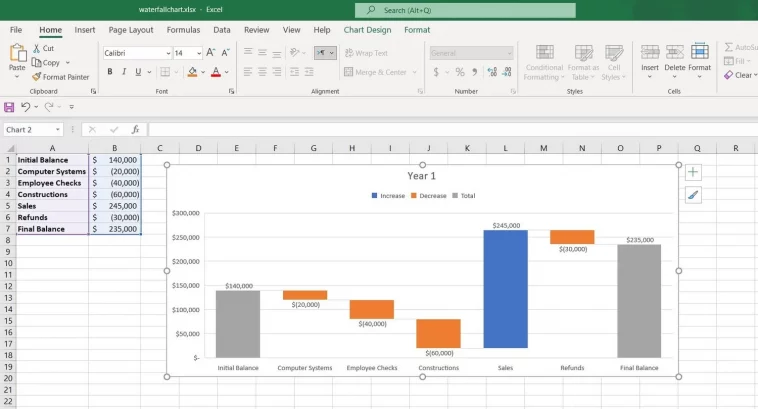
Task: Apply the red font color swatch
Action: click(x=216, y=72)
